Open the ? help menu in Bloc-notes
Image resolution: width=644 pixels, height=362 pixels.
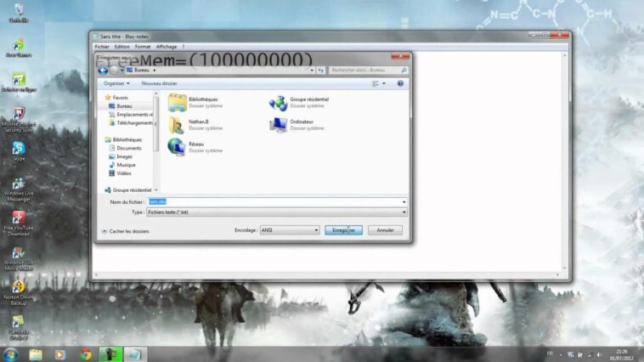pos(184,47)
